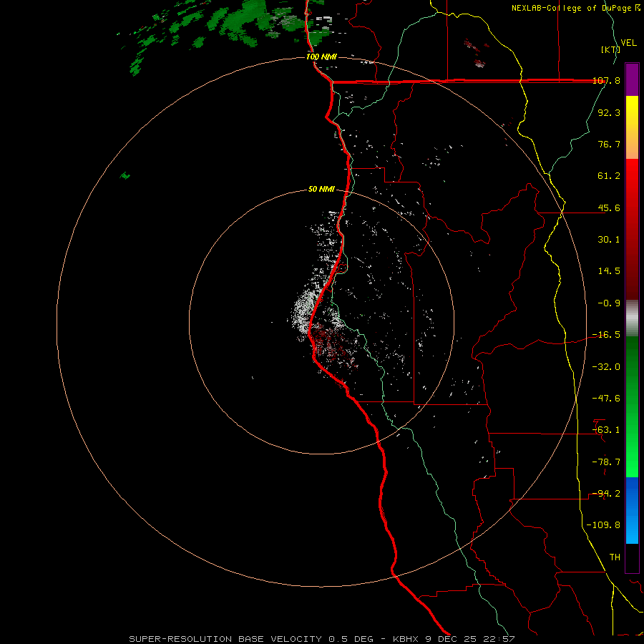Select the -16.5 scale value

point(606,335)
